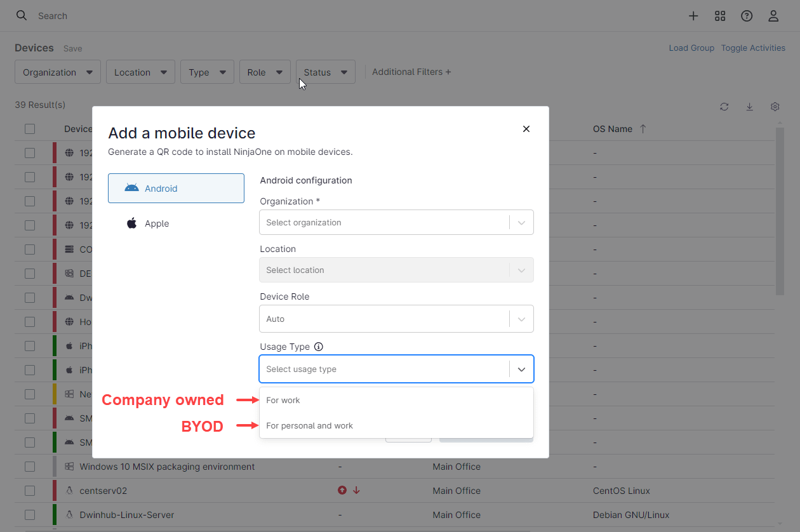Check the Windows 10 MSIX packaging environment checkbox
Viewport: 800px width, 532px height.
[x=29, y=466]
